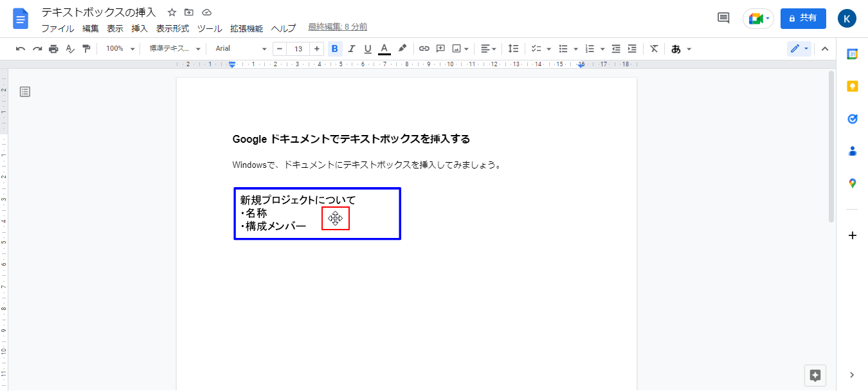This screenshot has height=391, width=868.
Task: Star the document title
Action: pyautogui.click(x=172, y=12)
